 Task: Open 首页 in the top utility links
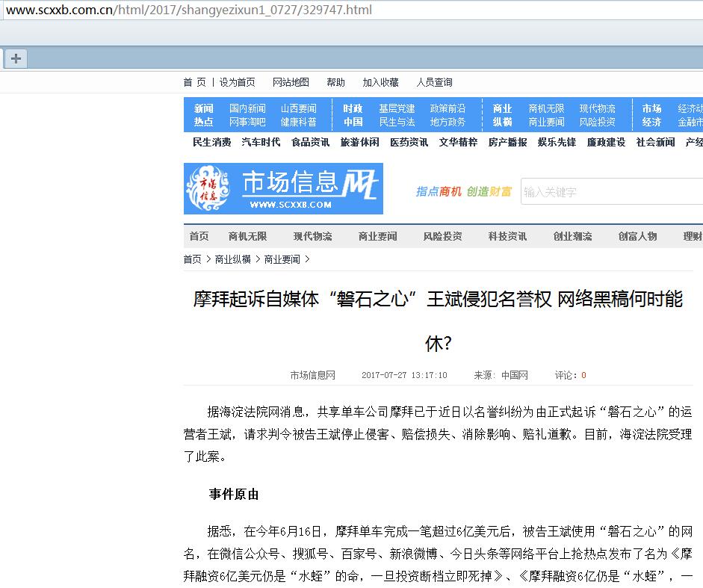tap(194, 82)
